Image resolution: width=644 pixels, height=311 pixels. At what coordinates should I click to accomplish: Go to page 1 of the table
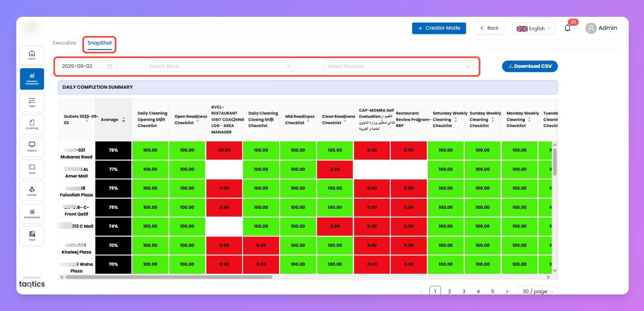(435, 291)
